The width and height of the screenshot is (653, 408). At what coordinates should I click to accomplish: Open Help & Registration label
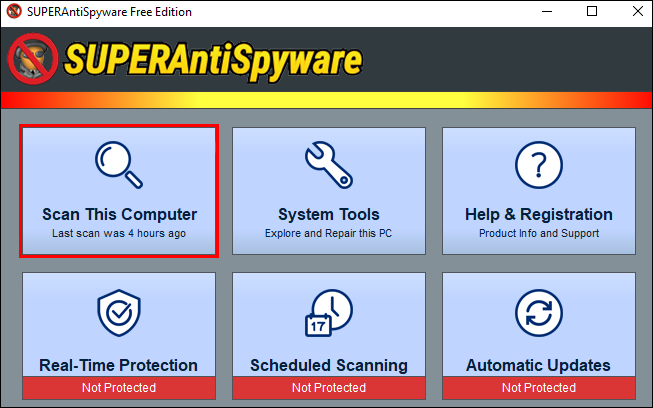click(539, 214)
